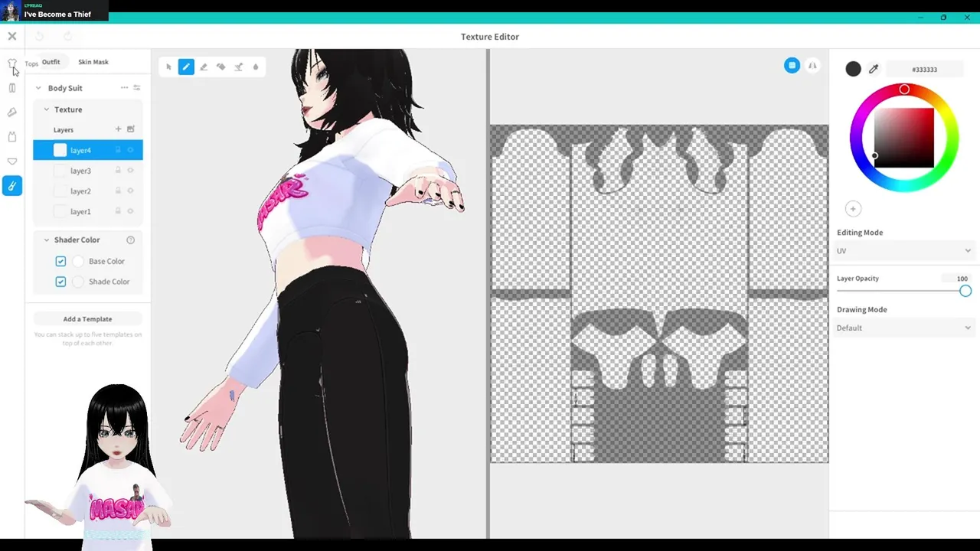The height and width of the screenshot is (551, 980).
Task: Open Shader Color help question mark
Action: point(131,240)
